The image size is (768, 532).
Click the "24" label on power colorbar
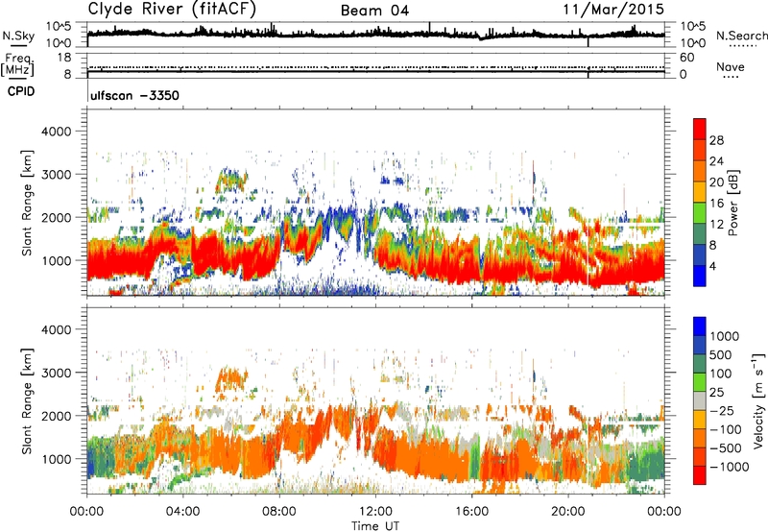point(716,161)
